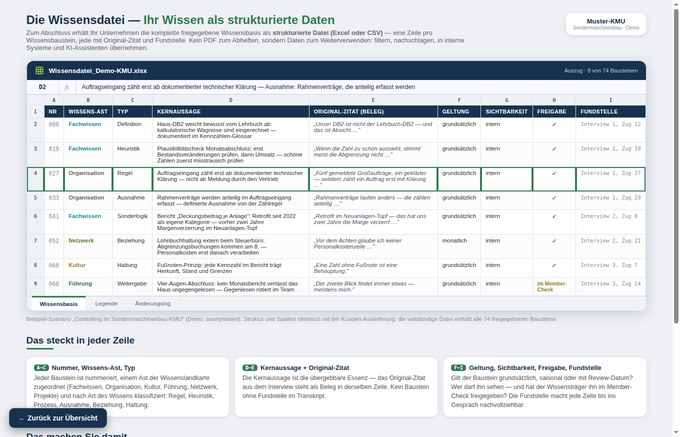Image resolution: width=680 pixels, height=437 pixels.
Task: Click the SICHTBARKEIT column header
Action: click(507, 111)
